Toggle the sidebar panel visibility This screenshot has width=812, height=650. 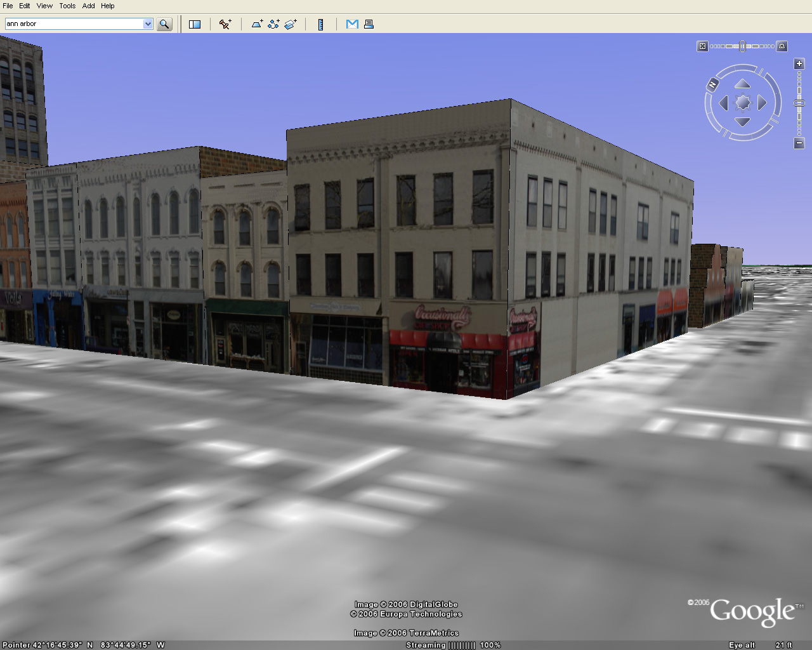tap(195, 24)
